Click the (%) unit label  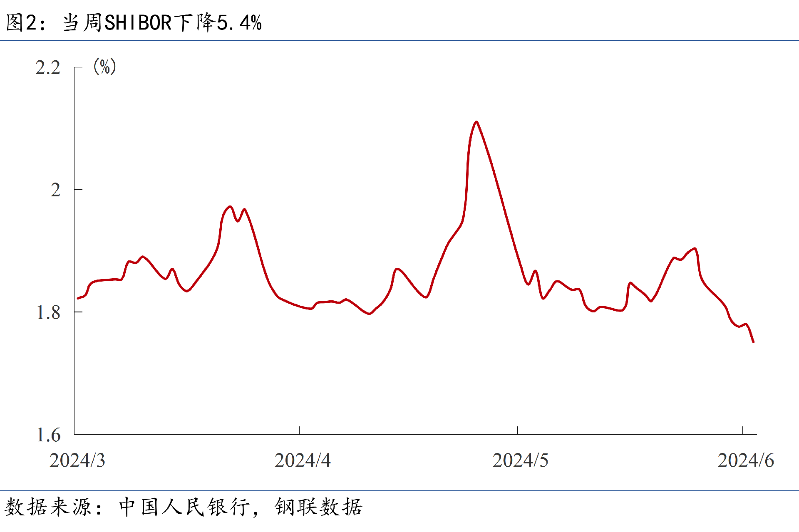(x=104, y=67)
